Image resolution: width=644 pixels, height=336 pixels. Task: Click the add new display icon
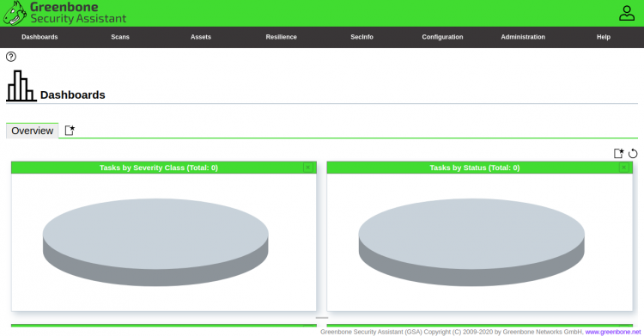coord(618,154)
